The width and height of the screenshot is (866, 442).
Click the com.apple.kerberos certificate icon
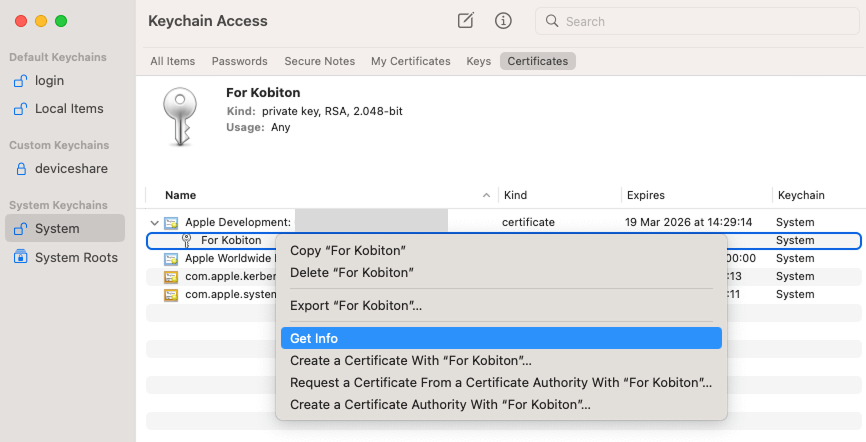coord(171,276)
